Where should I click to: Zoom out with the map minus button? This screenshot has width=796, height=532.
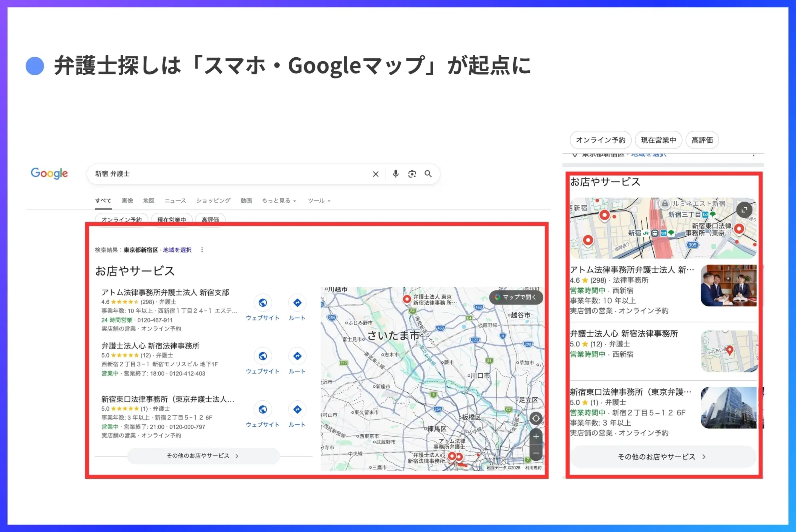point(536,453)
